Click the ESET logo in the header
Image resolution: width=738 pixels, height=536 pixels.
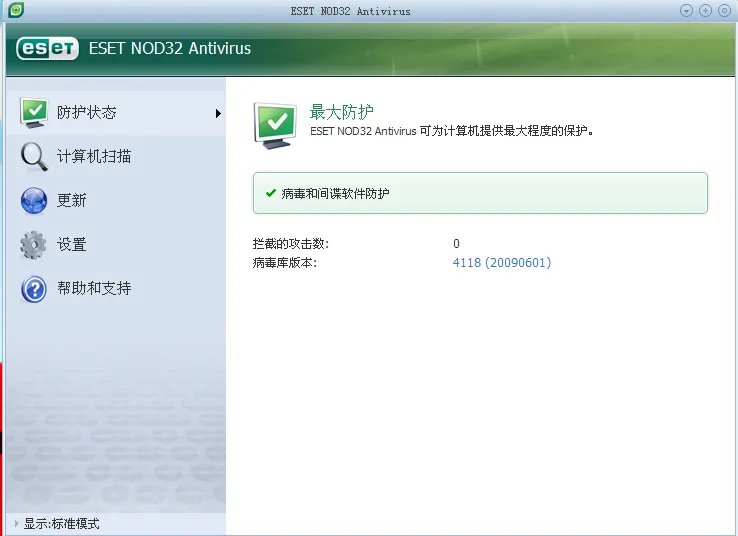tap(47, 48)
